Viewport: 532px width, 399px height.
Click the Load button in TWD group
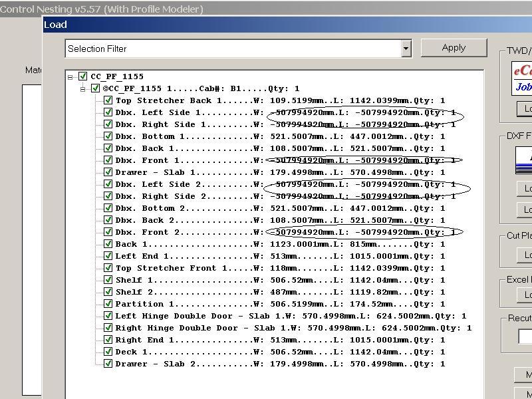(x=524, y=108)
